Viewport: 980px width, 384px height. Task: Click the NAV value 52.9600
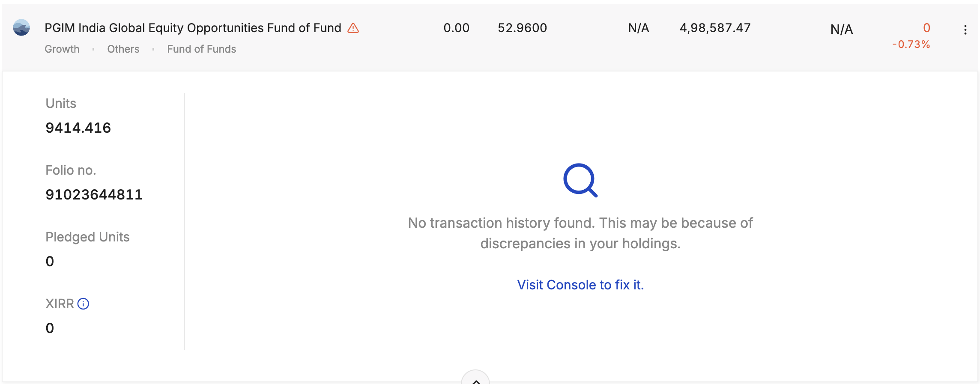click(x=522, y=28)
